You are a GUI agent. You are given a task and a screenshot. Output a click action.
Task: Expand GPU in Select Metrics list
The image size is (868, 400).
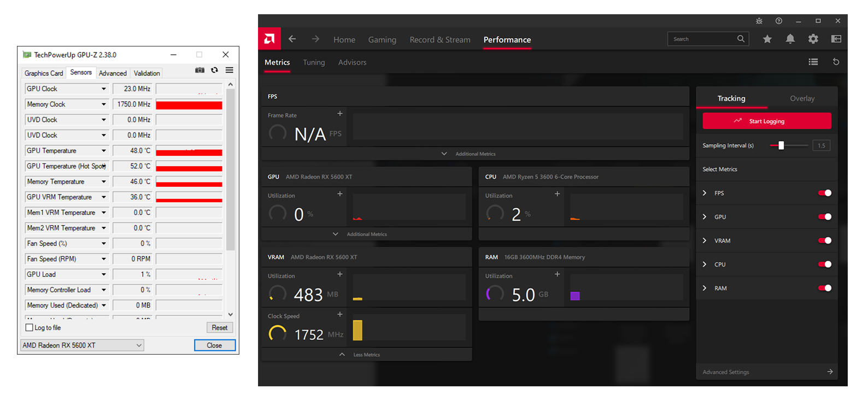point(705,217)
